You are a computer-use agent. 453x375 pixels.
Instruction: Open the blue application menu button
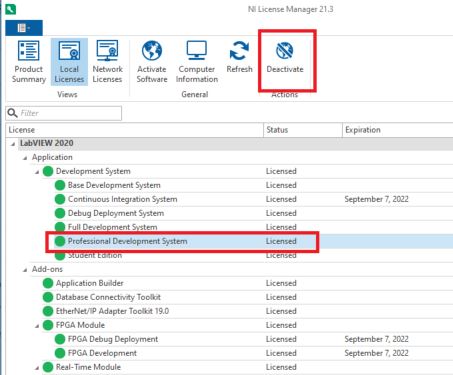pyautogui.click(x=24, y=28)
